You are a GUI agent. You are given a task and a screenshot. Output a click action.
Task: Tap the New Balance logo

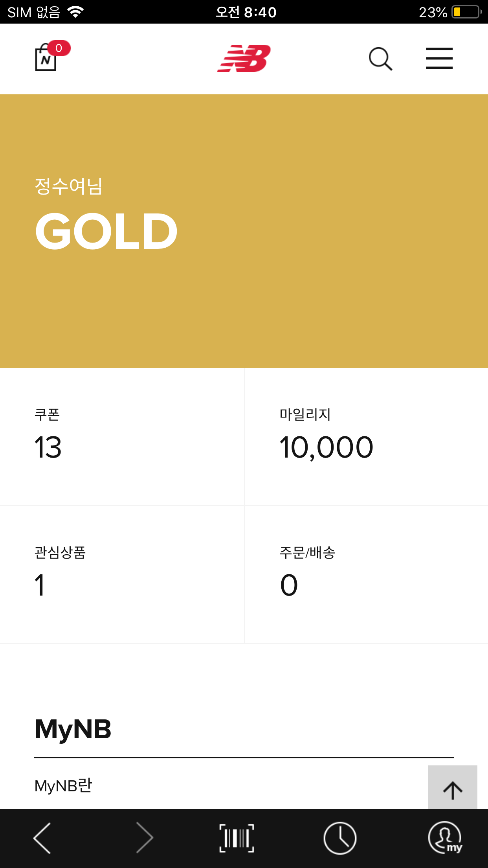point(244,59)
